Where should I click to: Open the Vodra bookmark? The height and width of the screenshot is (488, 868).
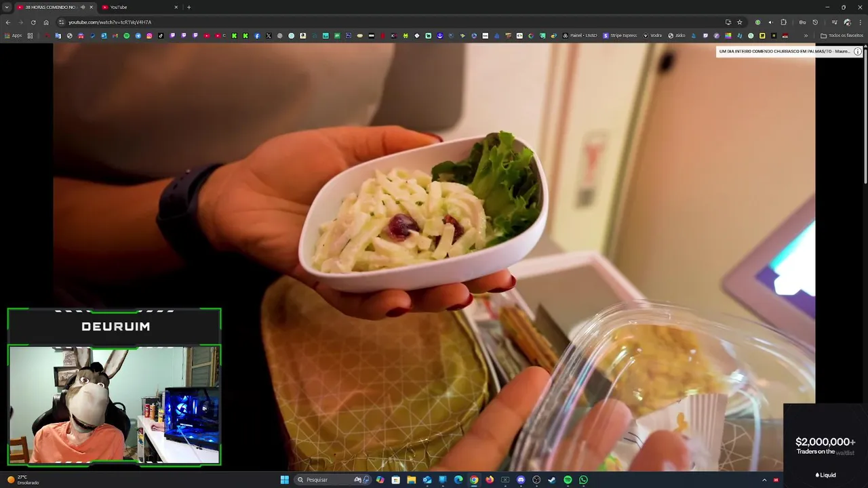tap(652, 35)
